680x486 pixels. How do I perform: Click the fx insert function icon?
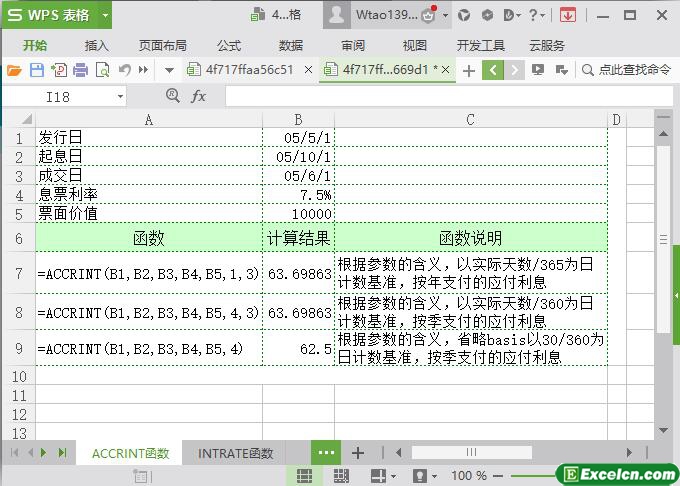198,96
